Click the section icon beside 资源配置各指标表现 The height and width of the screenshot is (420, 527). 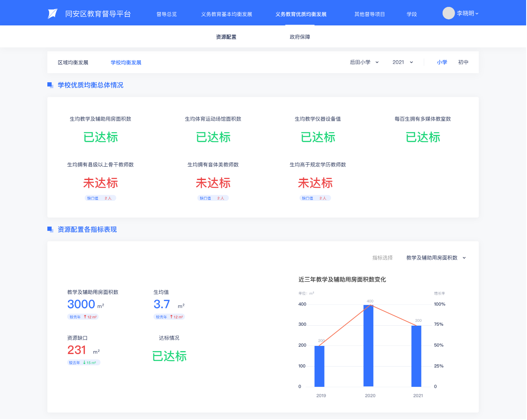point(50,230)
